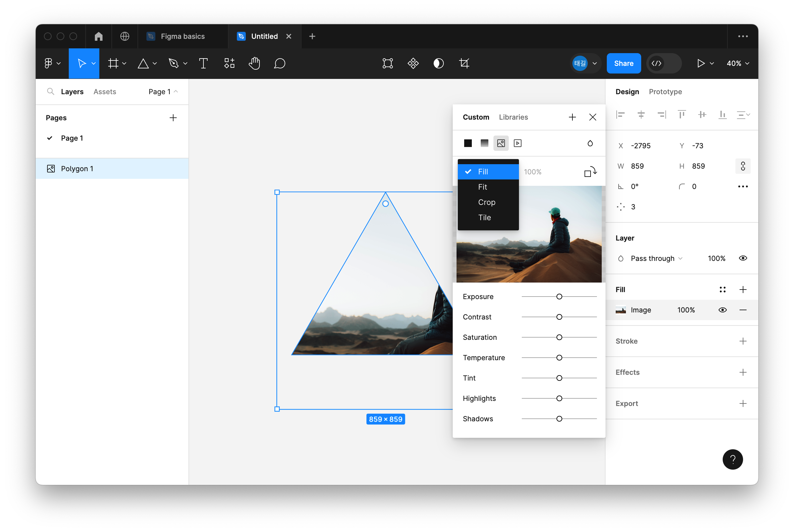Click the rotate image icon

(590, 172)
